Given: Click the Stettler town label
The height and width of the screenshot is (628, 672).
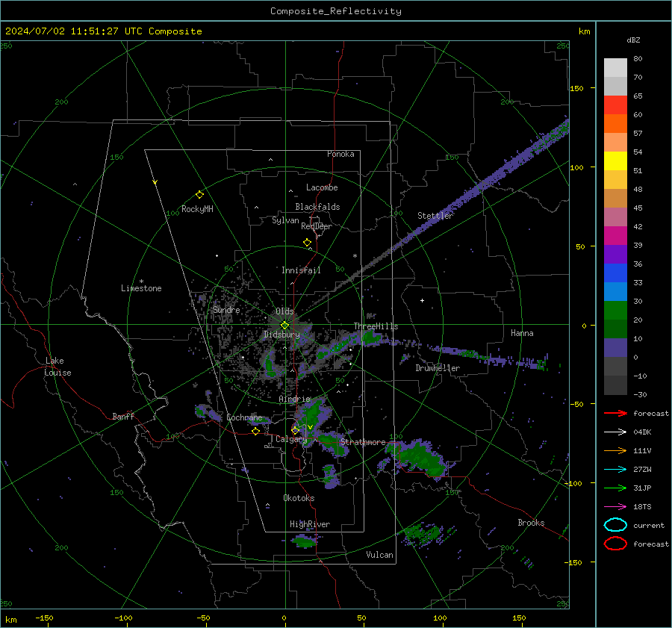Looking at the screenshot, I should [435, 216].
